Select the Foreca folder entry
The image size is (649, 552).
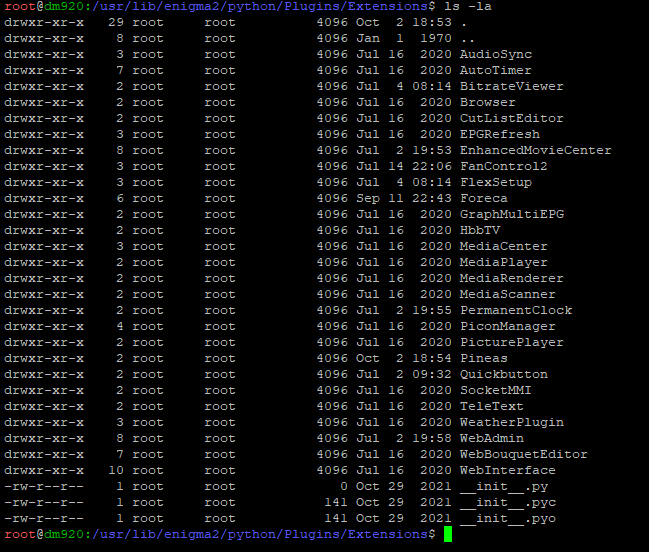483,198
